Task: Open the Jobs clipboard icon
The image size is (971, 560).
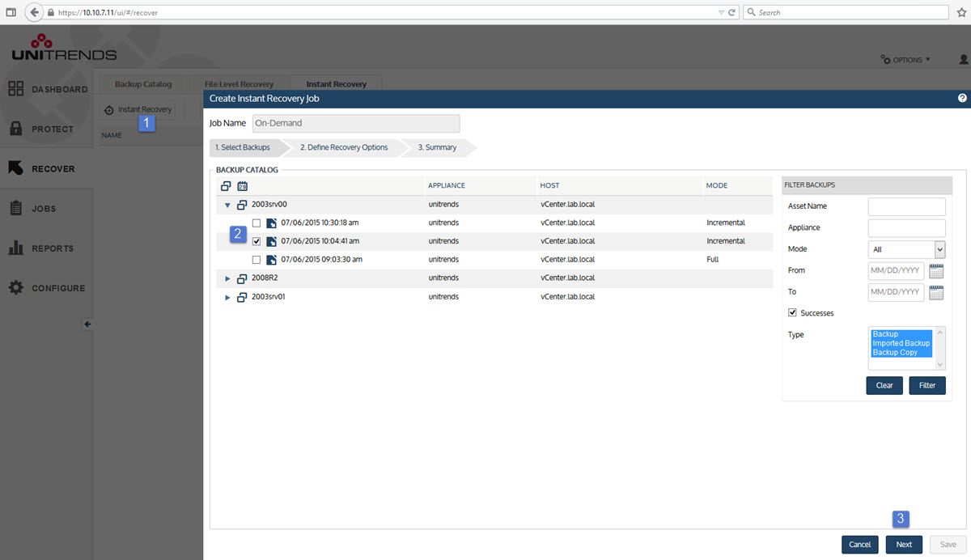Action: pos(15,208)
